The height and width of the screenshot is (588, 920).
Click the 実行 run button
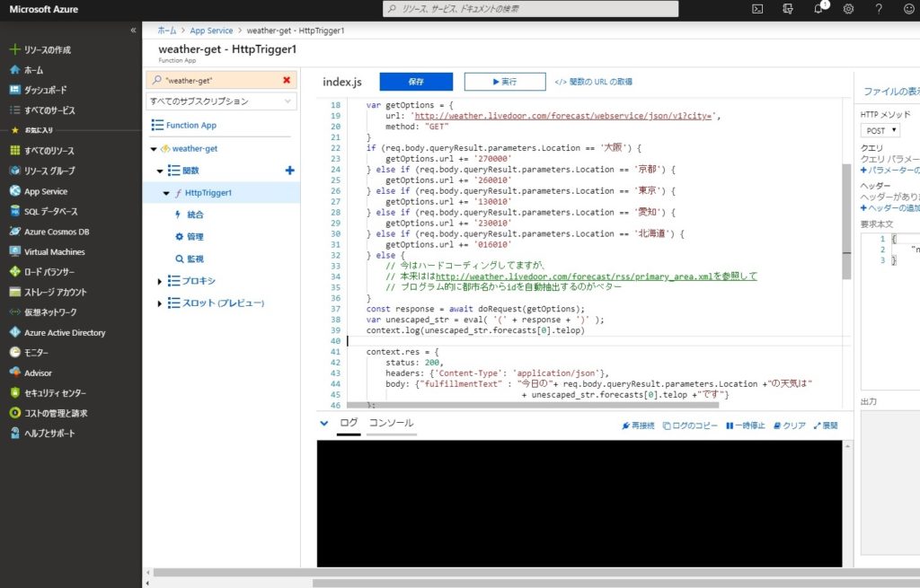[x=505, y=82]
